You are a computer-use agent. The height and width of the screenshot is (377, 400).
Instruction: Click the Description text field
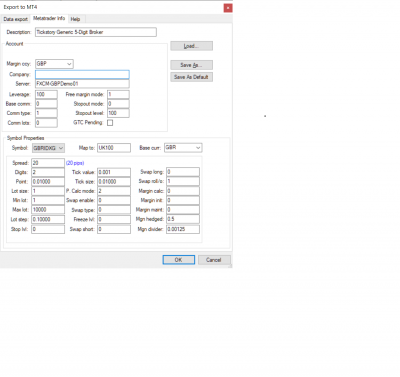pyautogui.click(x=96, y=32)
